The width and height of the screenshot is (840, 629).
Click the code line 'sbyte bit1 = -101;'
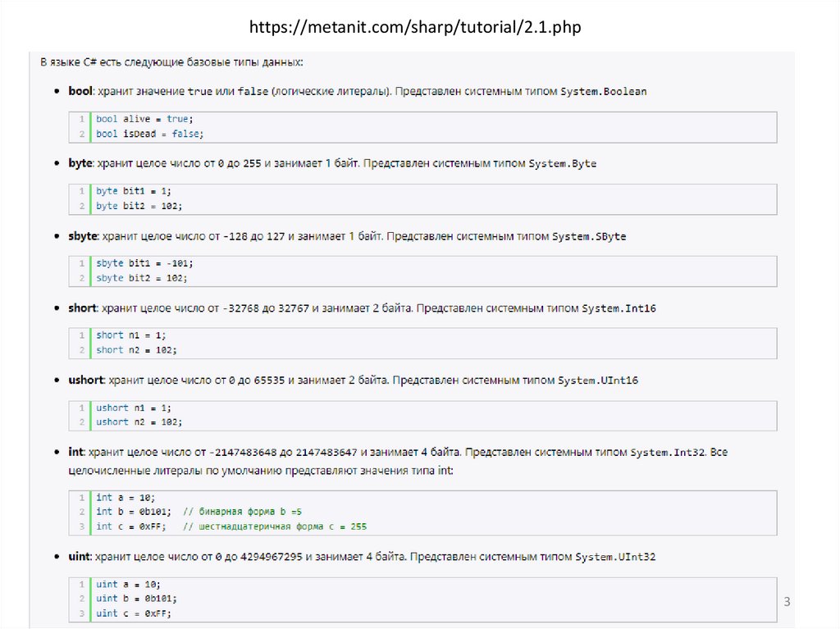[x=144, y=263]
